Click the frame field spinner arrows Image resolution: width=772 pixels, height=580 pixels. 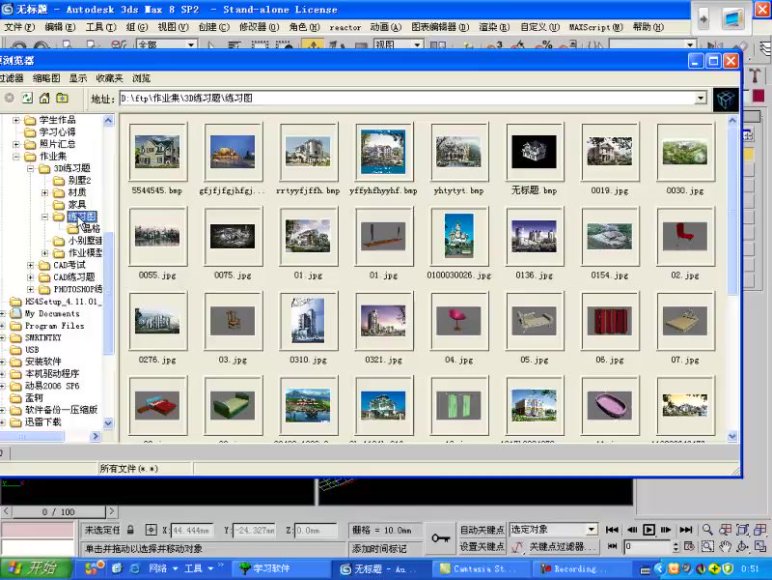point(676,547)
